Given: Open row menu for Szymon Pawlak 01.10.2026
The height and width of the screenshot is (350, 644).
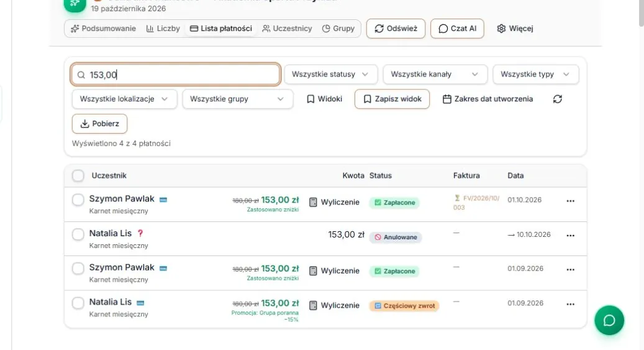Looking at the screenshot, I should pyautogui.click(x=571, y=201).
